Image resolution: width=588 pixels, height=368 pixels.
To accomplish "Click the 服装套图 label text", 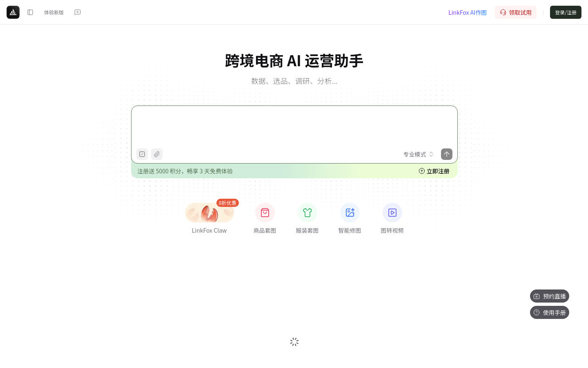I will tap(307, 231).
